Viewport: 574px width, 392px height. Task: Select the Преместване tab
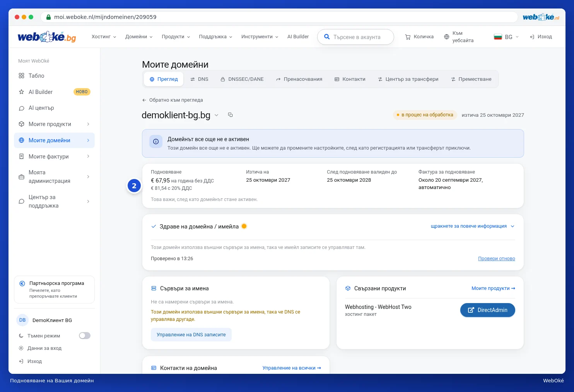coord(471,79)
